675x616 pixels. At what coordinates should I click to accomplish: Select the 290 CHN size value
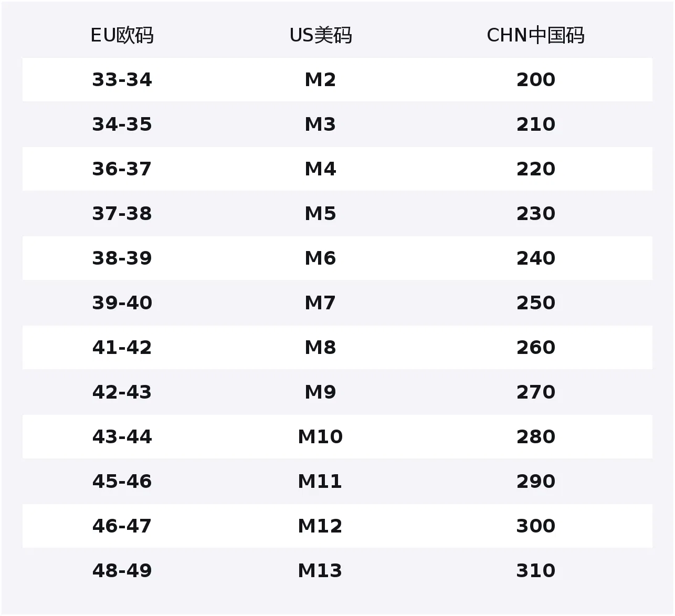click(535, 482)
